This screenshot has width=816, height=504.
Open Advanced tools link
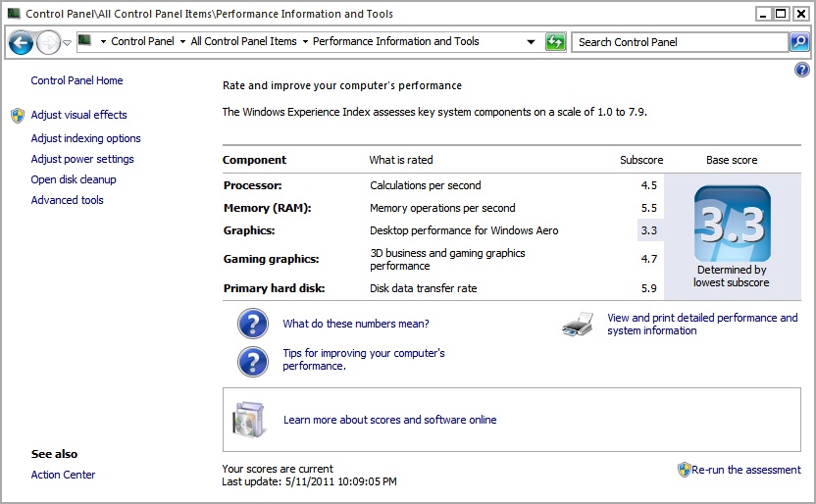67,200
